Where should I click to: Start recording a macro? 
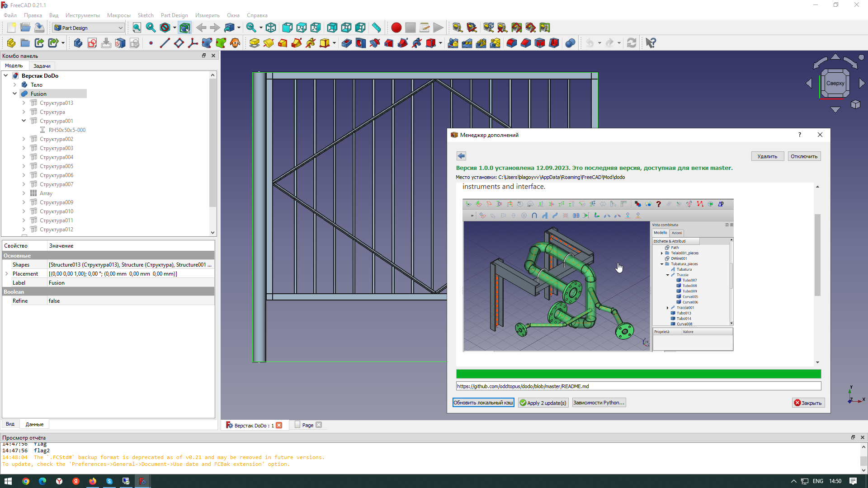pyautogui.click(x=396, y=28)
